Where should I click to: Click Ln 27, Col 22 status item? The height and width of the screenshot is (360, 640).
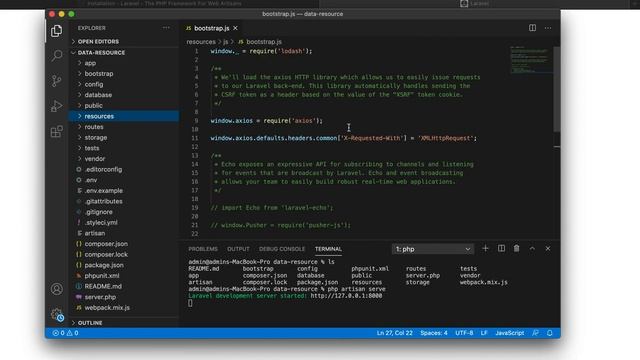tap(394, 333)
